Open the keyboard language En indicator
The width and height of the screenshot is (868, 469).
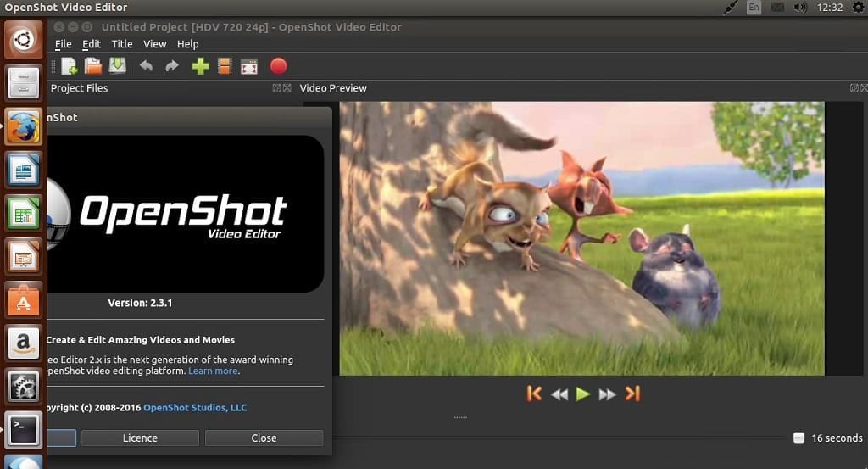click(754, 8)
